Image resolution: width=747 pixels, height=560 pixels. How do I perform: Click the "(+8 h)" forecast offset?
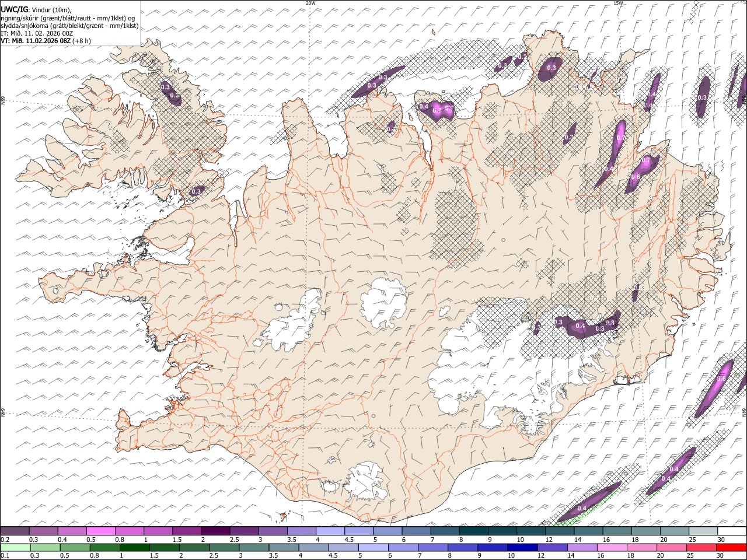click(x=82, y=41)
